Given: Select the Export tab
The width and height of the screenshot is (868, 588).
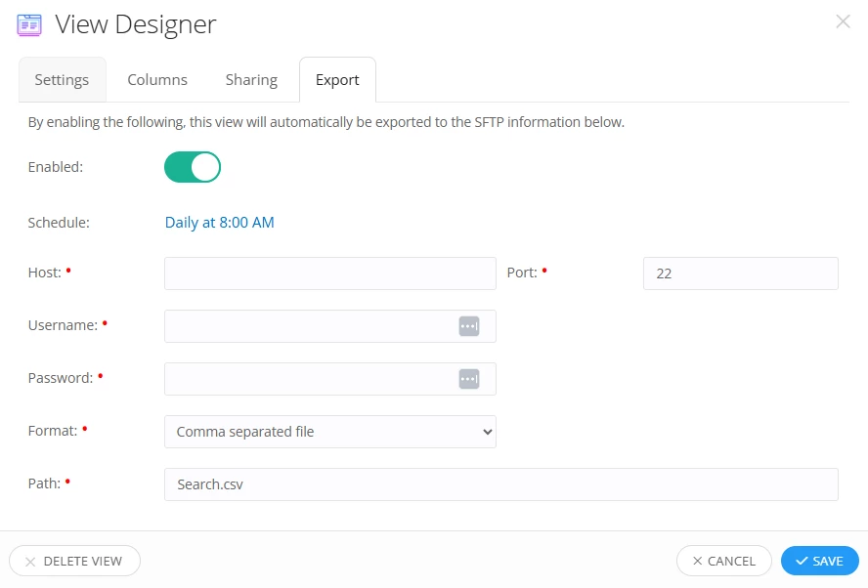Looking at the screenshot, I should pyautogui.click(x=337, y=80).
